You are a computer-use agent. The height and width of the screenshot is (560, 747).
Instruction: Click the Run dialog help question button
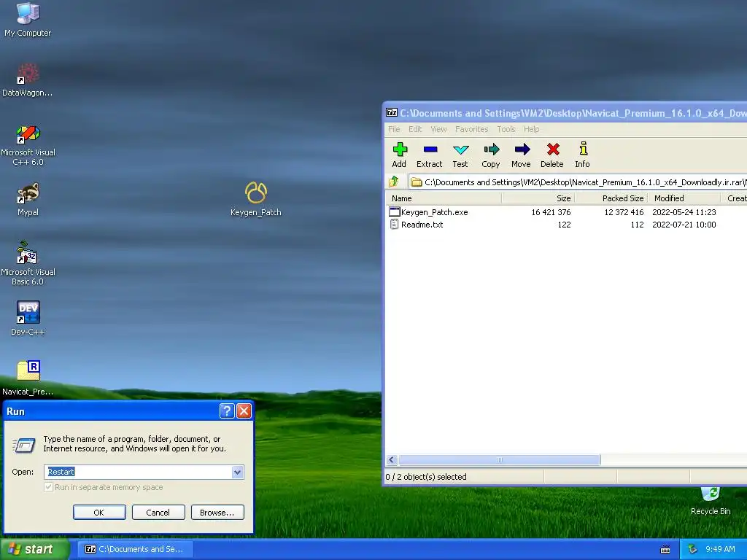click(228, 411)
